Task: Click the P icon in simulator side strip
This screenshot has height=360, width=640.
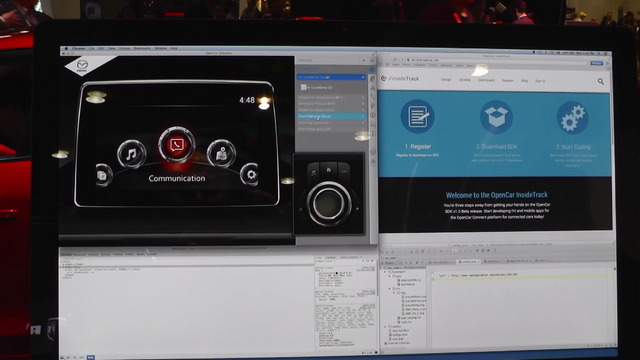Action: pyautogui.click(x=372, y=106)
